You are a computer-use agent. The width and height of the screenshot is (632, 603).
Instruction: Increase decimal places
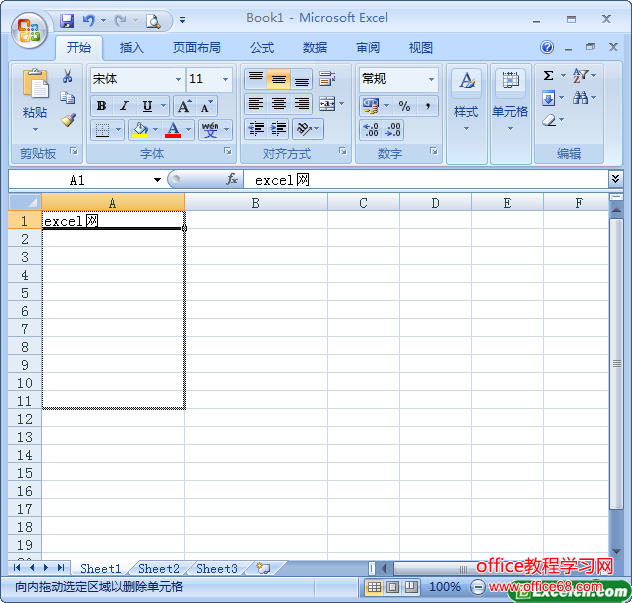click(370, 130)
